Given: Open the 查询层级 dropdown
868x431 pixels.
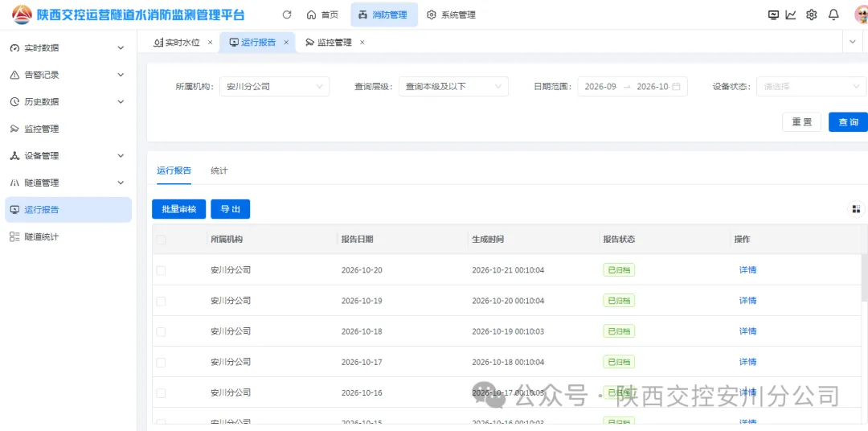Looking at the screenshot, I should 453,86.
